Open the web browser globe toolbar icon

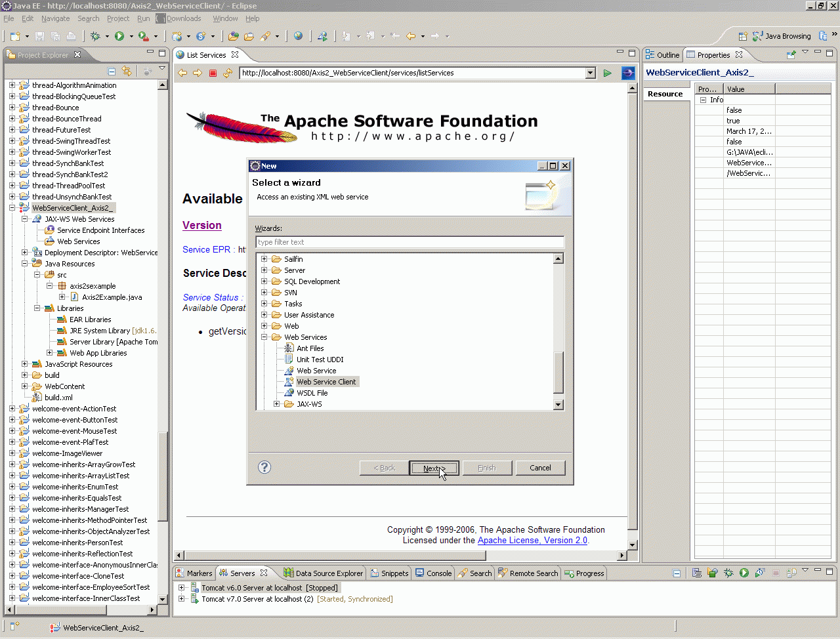tap(298, 36)
